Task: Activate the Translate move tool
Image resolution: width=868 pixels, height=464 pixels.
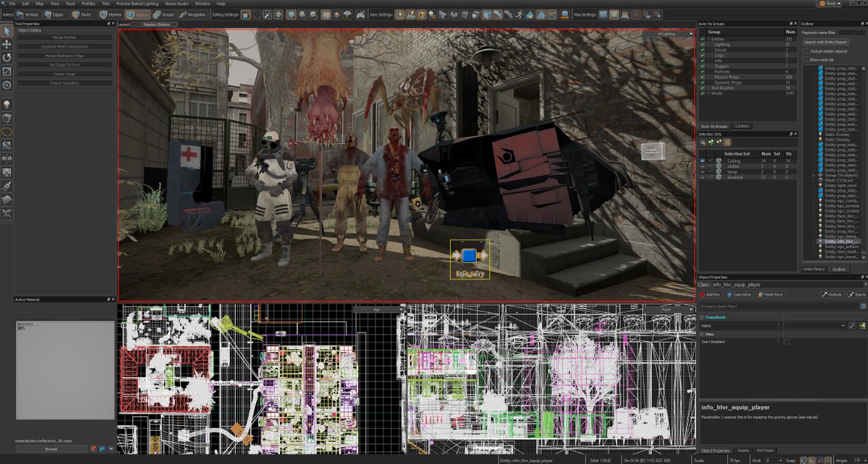Action: pyautogui.click(x=7, y=44)
